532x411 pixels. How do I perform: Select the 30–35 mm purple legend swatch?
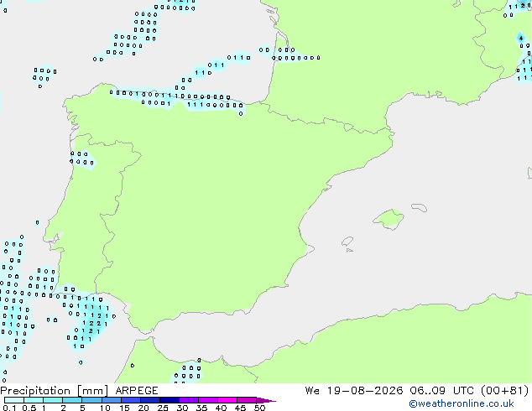point(189,400)
